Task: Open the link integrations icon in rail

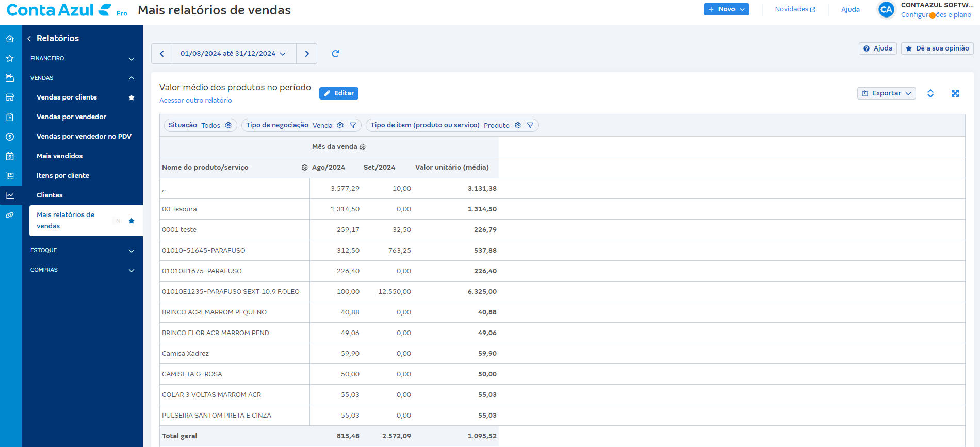Action: pyautogui.click(x=10, y=215)
